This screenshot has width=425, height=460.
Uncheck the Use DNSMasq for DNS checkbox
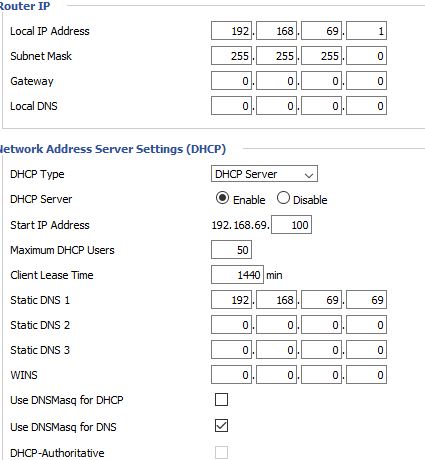click(222, 426)
